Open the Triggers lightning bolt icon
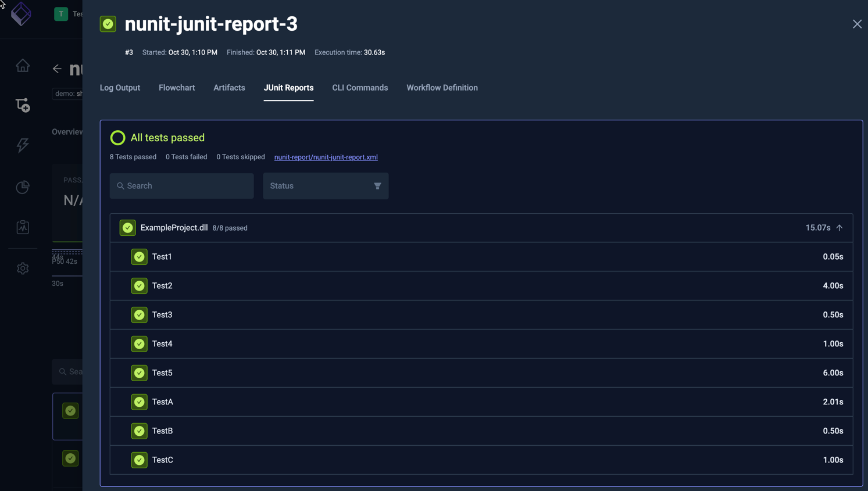 click(x=22, y=146)
